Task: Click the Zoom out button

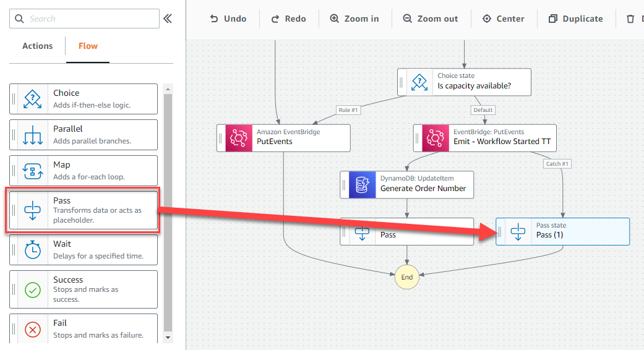Action: [431, 19]
